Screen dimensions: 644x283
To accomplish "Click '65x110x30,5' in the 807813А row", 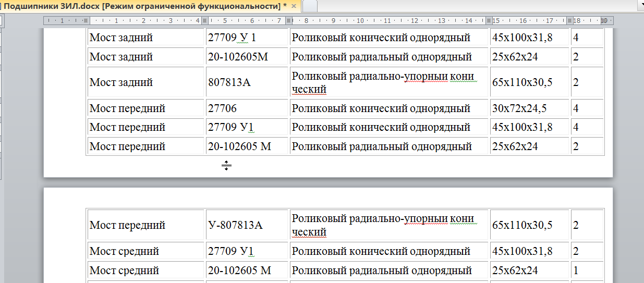I will click(522, 82).
